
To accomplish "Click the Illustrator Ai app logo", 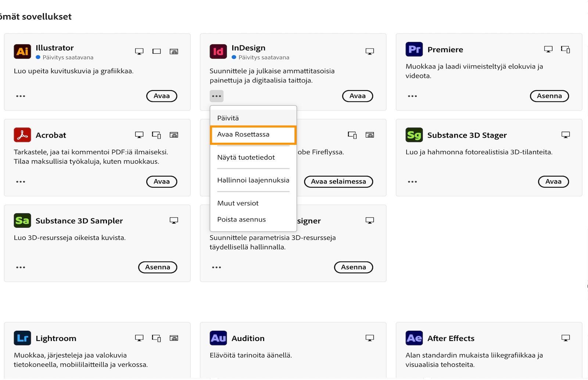I will (x=22, y=52).
